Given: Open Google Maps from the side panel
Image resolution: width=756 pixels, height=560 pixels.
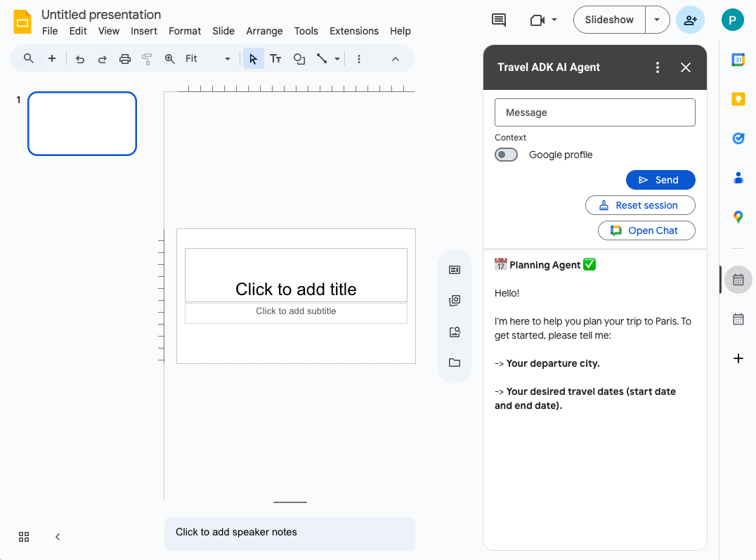Looking at the screenshot, I should pos(738,217).
